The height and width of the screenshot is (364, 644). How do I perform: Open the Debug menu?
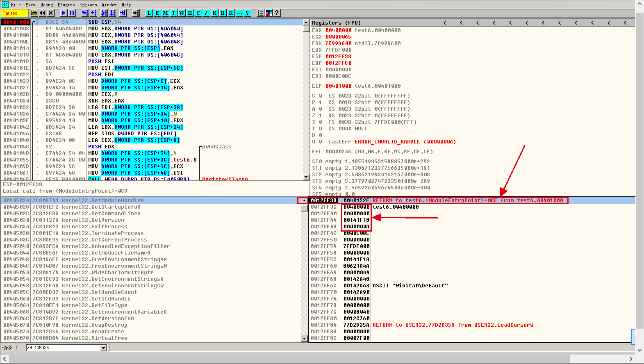coord(47,5)
